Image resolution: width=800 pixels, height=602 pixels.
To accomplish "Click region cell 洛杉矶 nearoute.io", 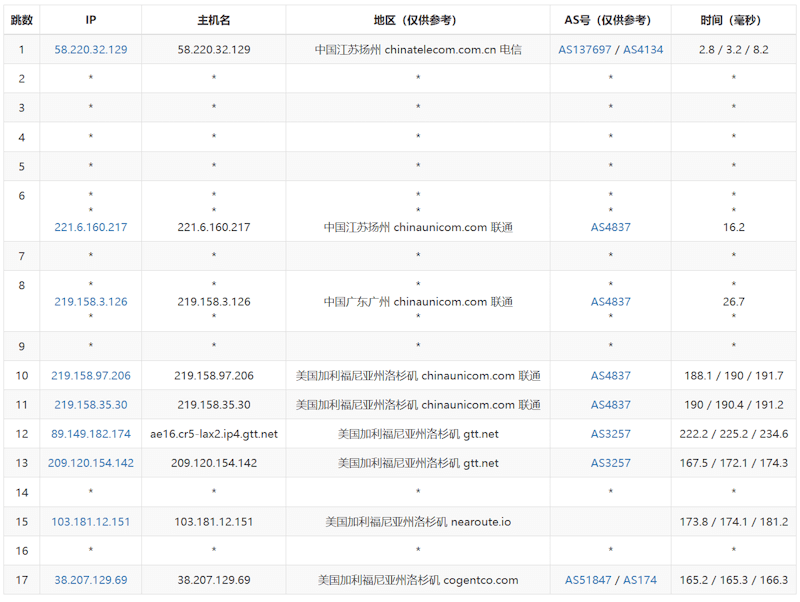I will point(418,521).
